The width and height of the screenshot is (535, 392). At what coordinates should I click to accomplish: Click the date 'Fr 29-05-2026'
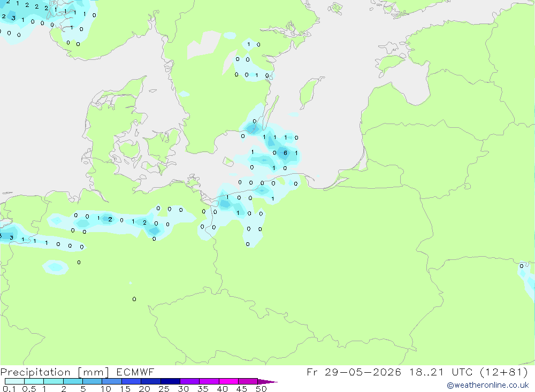click(x=354, y=372)
